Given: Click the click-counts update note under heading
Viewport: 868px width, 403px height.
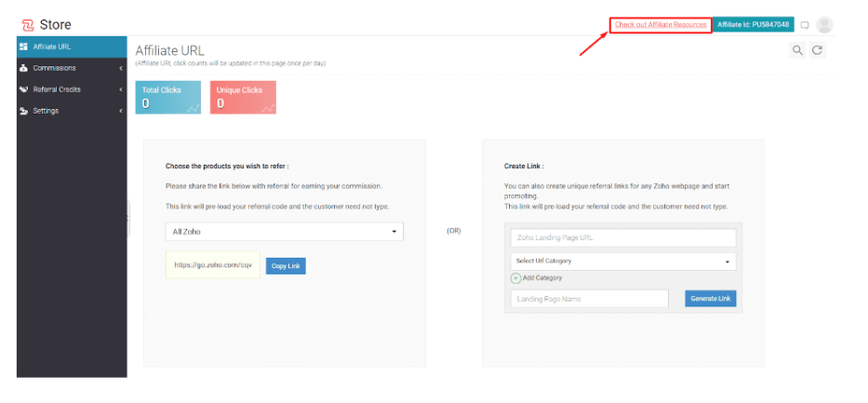Looking at the screenshot, I should (231, 63).
